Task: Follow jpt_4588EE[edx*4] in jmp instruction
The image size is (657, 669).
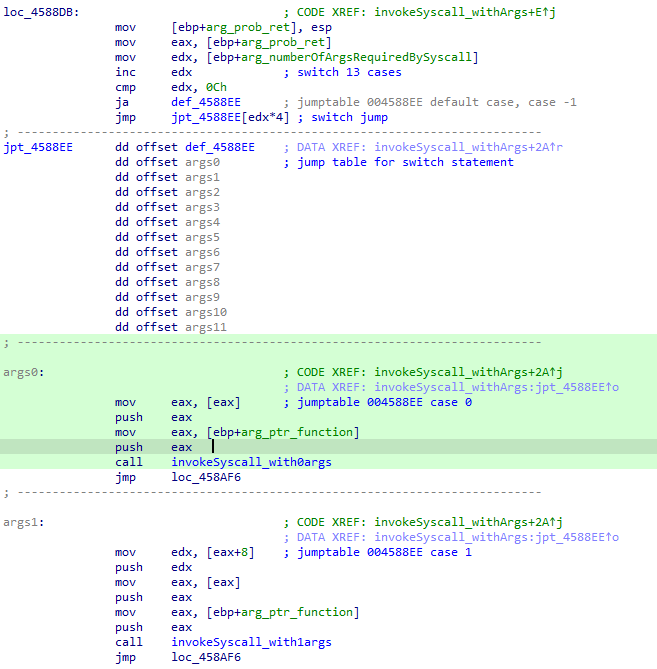Action: tap(230, 117)
